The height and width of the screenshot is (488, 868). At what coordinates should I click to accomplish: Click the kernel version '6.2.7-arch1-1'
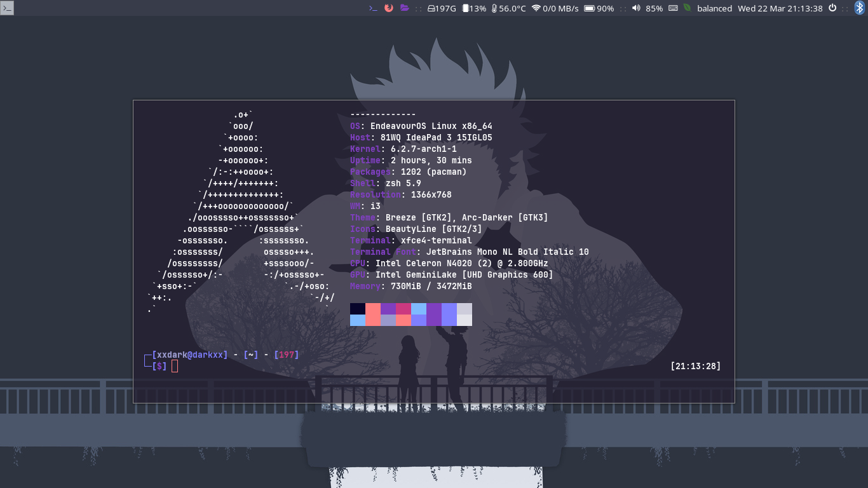point(424,149)
